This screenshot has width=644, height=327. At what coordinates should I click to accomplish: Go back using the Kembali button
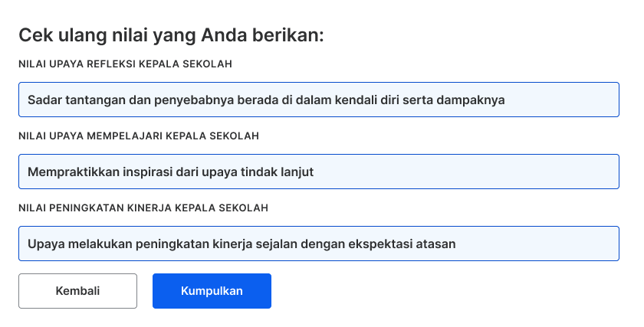tap(77, 291)
